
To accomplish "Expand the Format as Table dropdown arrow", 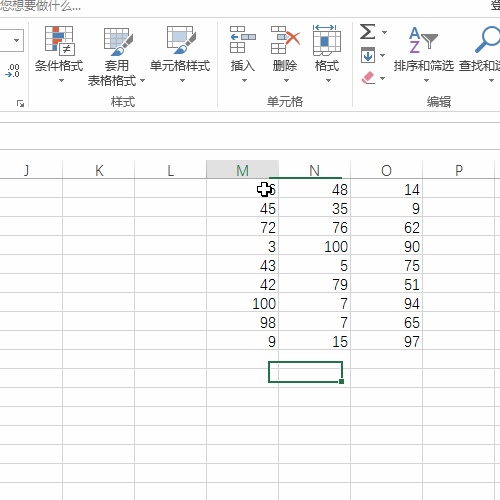I will 142,80.
